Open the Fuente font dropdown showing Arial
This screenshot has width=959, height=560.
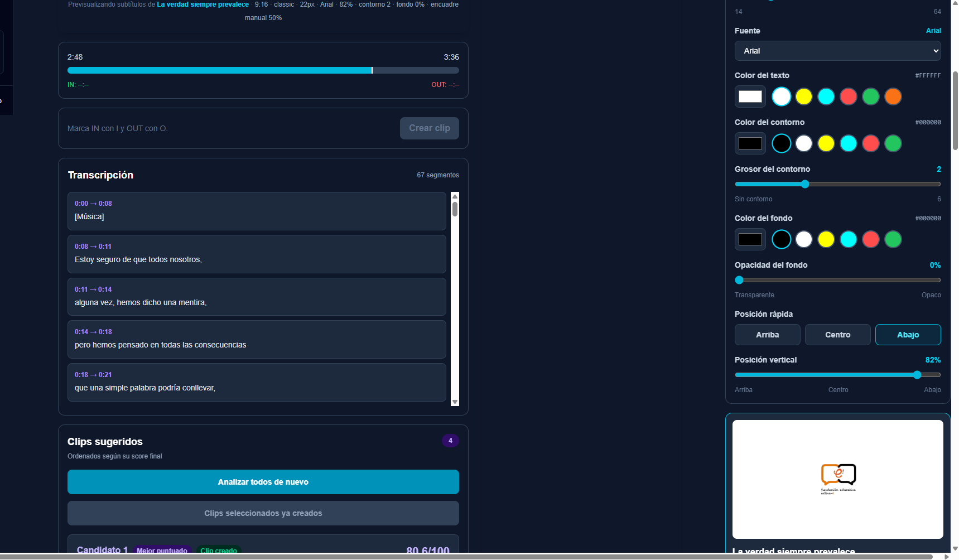pos(837,51)
